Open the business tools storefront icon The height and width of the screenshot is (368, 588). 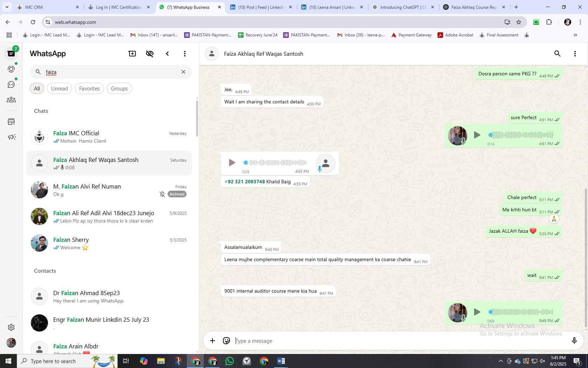[x=11, y=122]
